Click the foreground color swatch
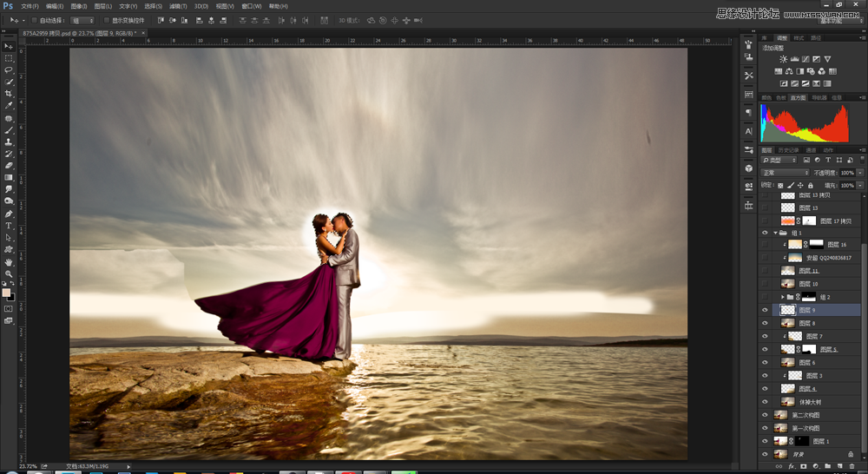The height and width of the screenshot is (474, 868). pos(6,293)
